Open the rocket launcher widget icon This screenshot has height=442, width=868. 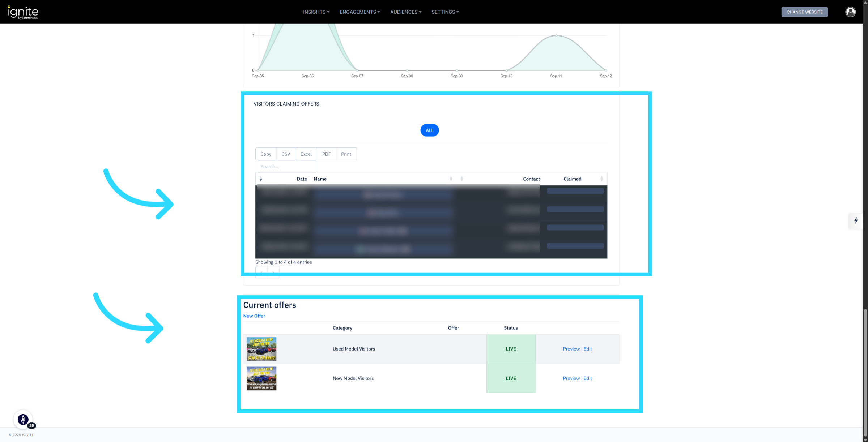click(23, 419)
